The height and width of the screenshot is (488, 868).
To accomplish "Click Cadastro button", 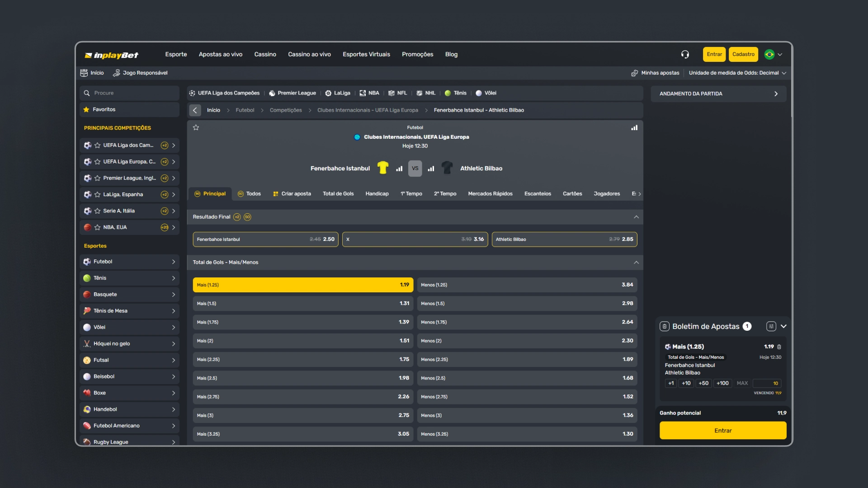I will tap(743, 54).
